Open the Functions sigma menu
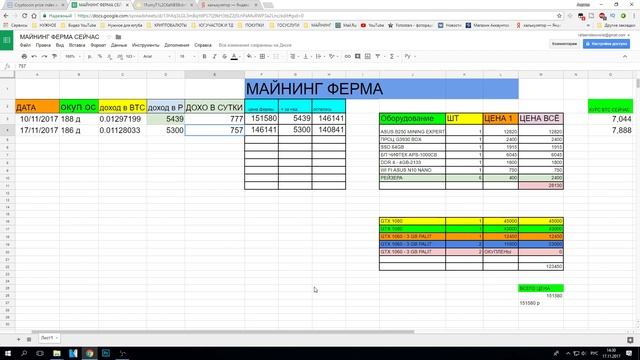This screenshot has height=360, width=640. click(x=393, y=56)
